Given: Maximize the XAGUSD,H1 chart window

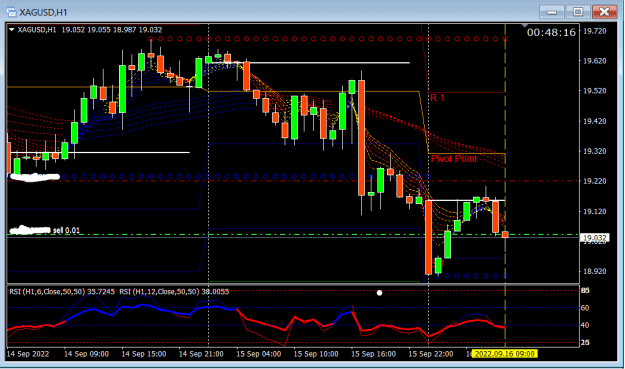Looking at the screenshot, I should 578,12.
